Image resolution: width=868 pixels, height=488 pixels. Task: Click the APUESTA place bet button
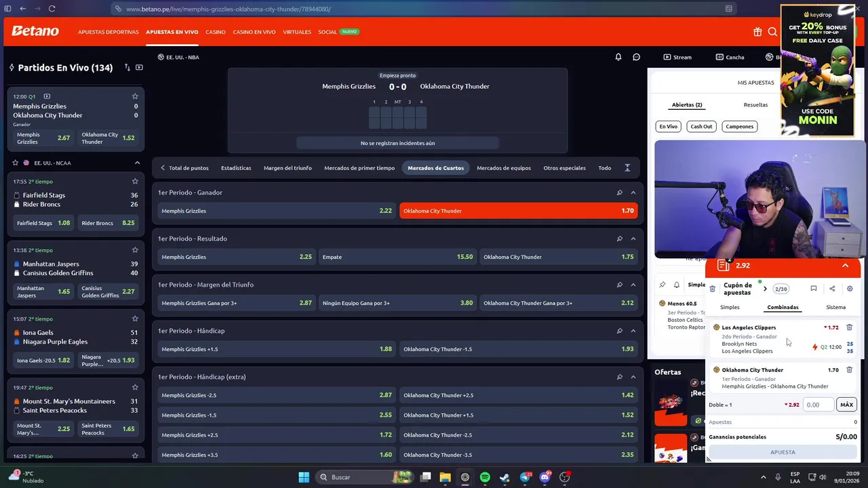coord(783,452)
